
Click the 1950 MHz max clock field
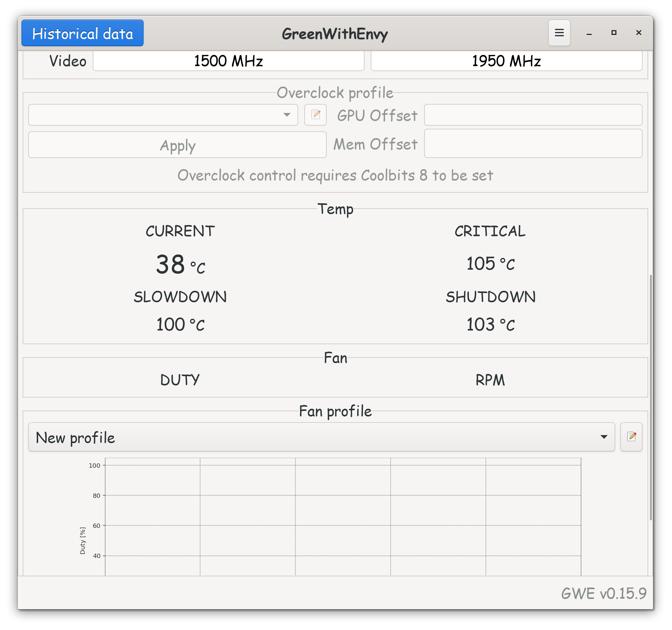(x=506, y=61)
